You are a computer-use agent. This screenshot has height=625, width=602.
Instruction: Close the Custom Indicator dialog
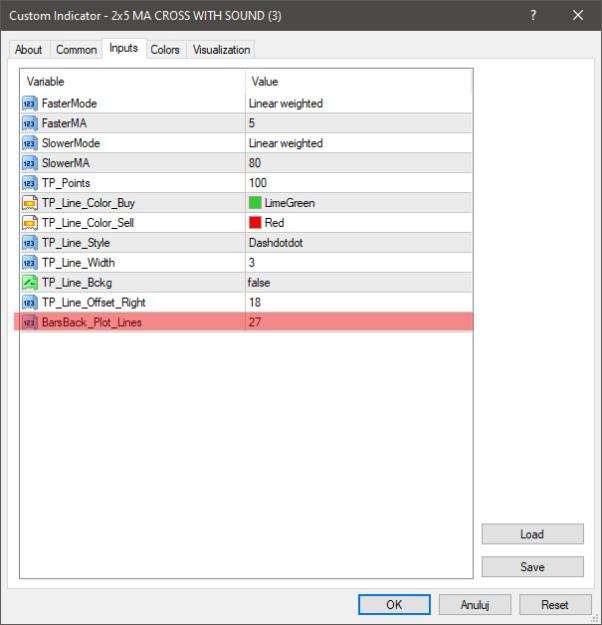[578, 16]
